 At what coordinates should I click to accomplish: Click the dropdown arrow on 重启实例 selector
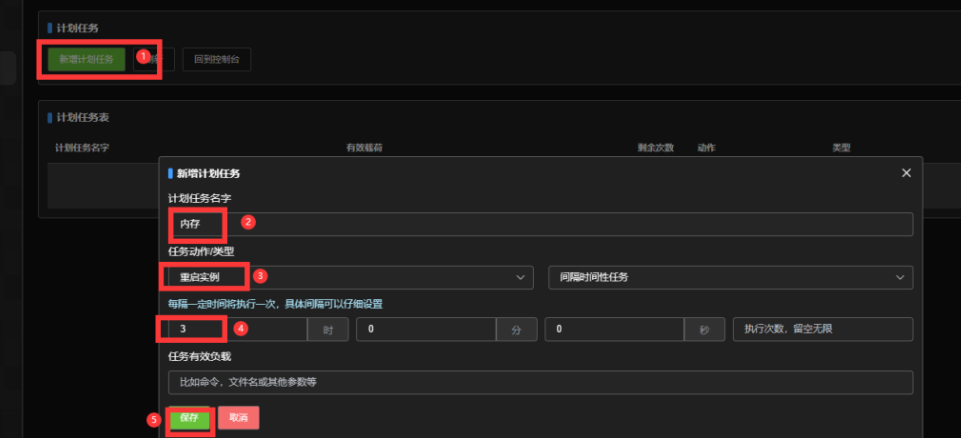[x=520, y=277]
